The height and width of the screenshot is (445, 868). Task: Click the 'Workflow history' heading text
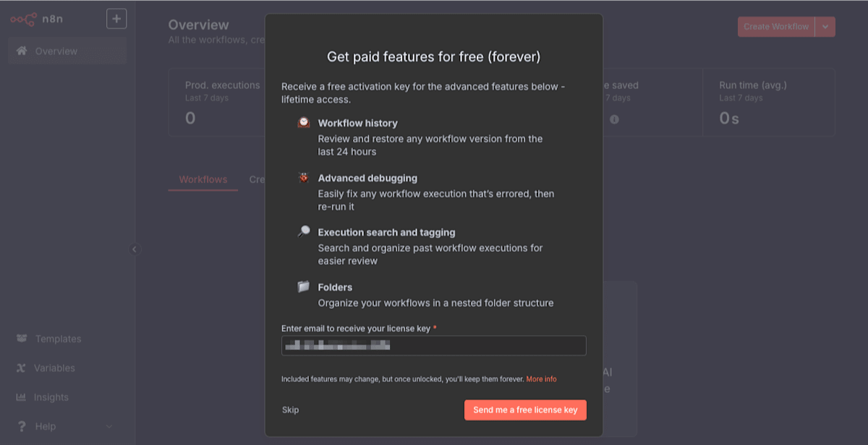[358, 123]
